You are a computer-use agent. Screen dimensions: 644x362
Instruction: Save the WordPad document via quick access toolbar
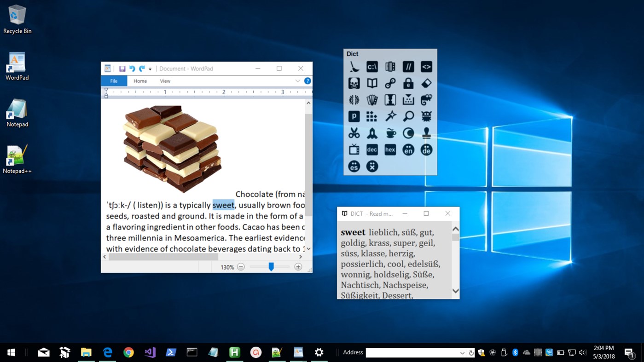coord(122,69)
